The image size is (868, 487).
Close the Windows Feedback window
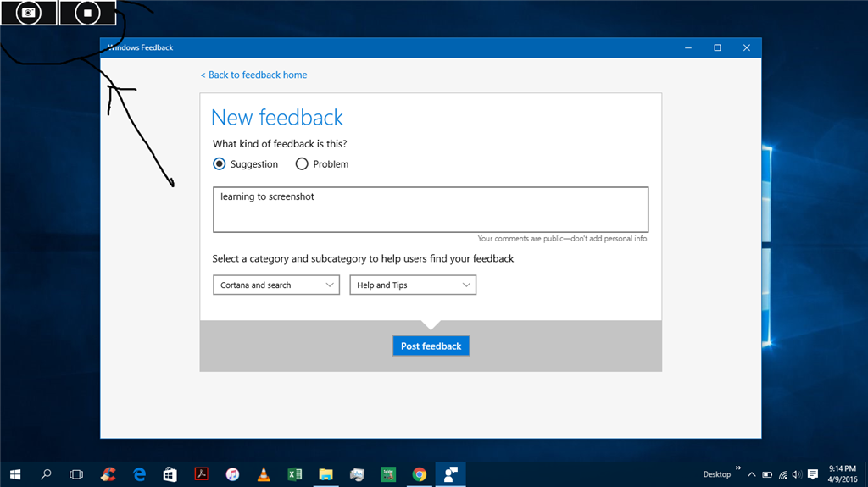tap(747, 47)
